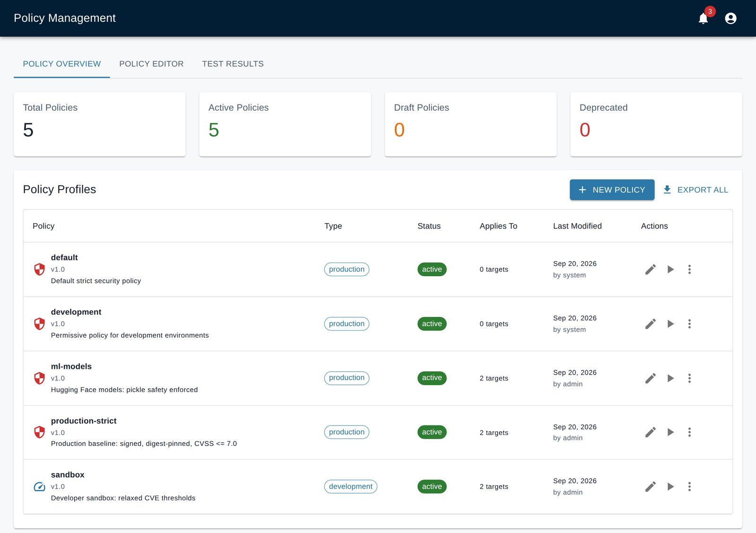The image size is (756, 533).
Task: Run test on sandbox policy
Action: (670, 487)
